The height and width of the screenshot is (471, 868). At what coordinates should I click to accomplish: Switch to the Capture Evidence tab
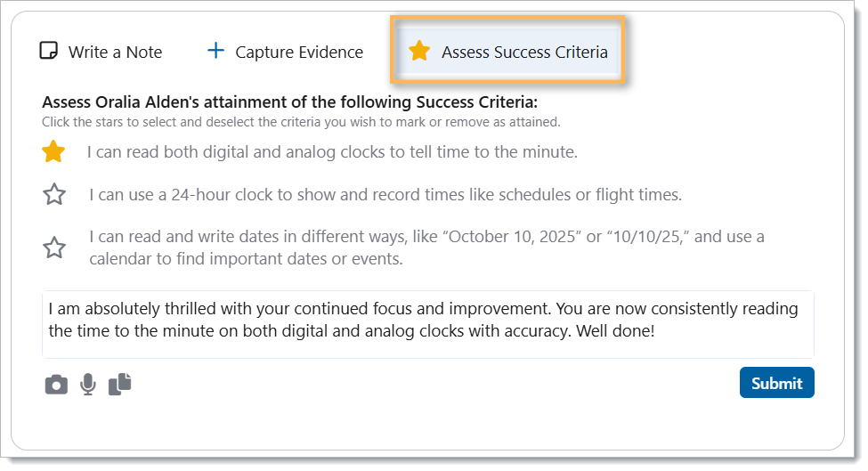tap(298, 52)
